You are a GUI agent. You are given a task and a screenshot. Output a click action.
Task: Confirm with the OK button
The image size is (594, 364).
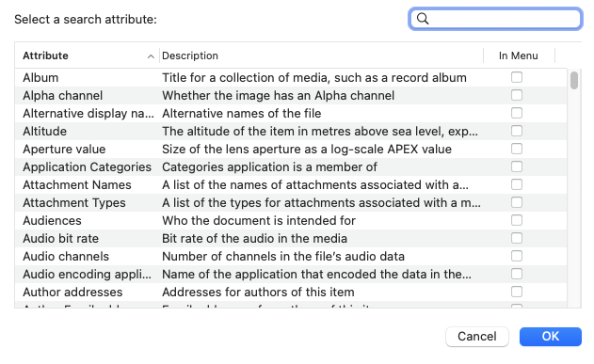pyautogui.click(x=550, y=337)
